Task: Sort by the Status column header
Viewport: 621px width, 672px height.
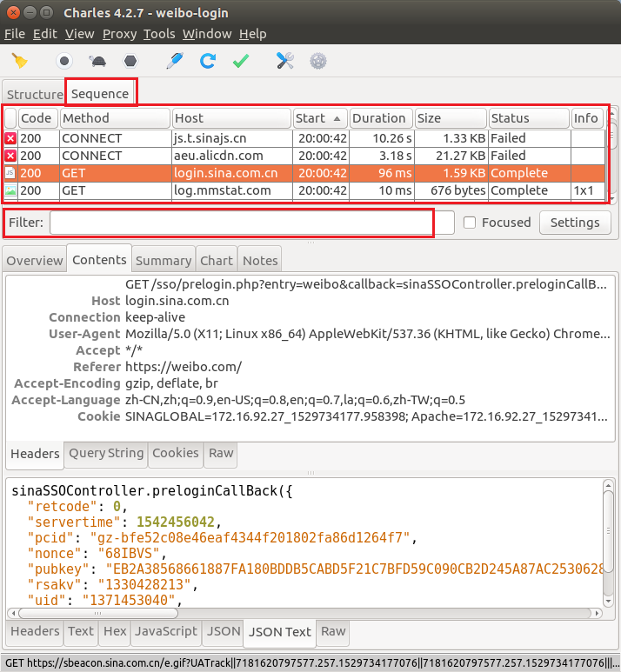Action: point(529,118)
